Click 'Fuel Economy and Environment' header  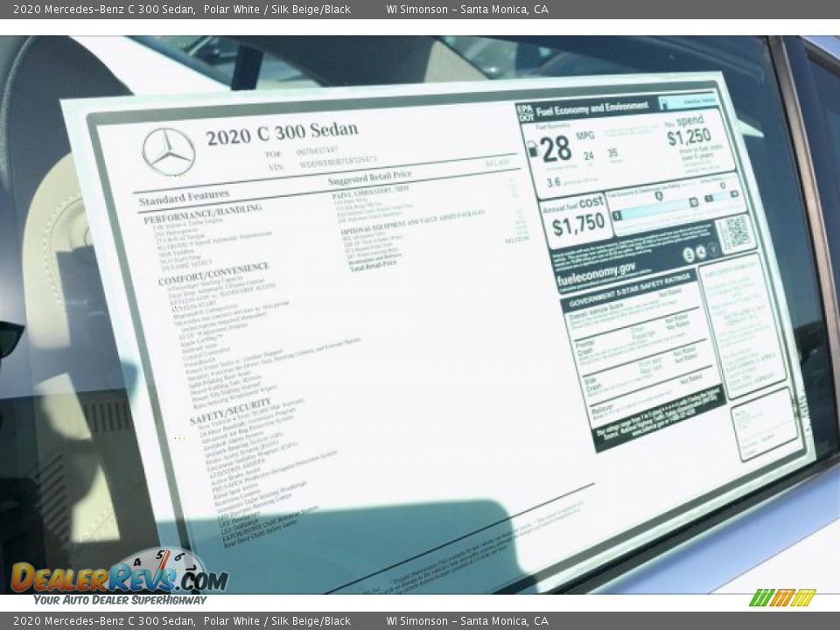pos(592,108)
